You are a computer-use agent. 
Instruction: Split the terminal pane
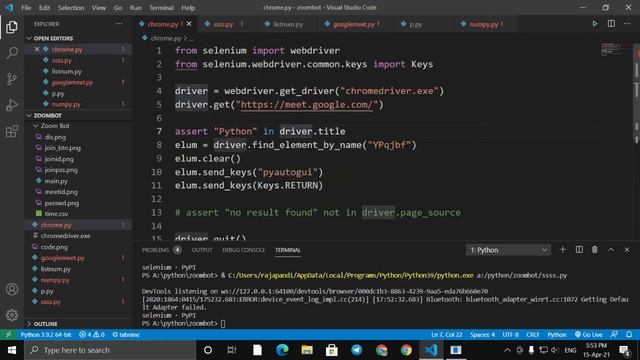point(579,249)
